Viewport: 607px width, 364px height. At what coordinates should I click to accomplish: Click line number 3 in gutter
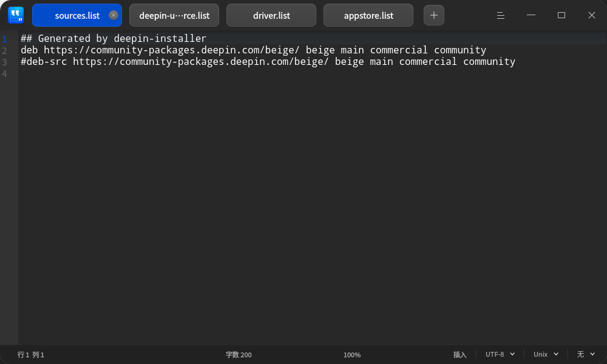point(5,62)
